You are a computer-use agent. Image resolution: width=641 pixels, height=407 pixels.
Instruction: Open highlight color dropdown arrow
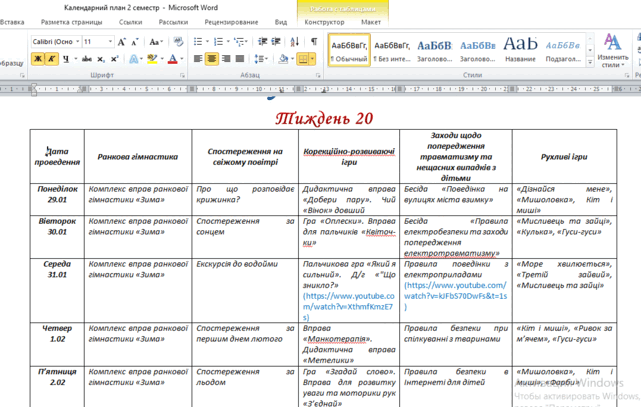coord(162,59)
